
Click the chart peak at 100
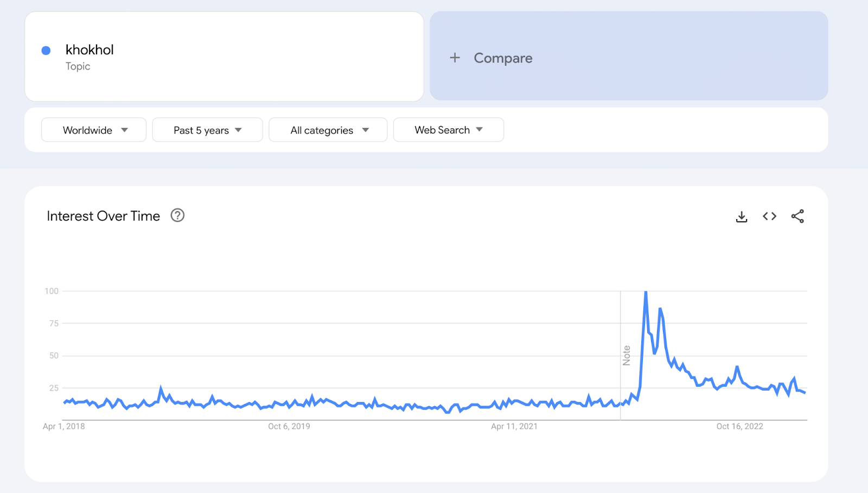click(x=646, y=293)
